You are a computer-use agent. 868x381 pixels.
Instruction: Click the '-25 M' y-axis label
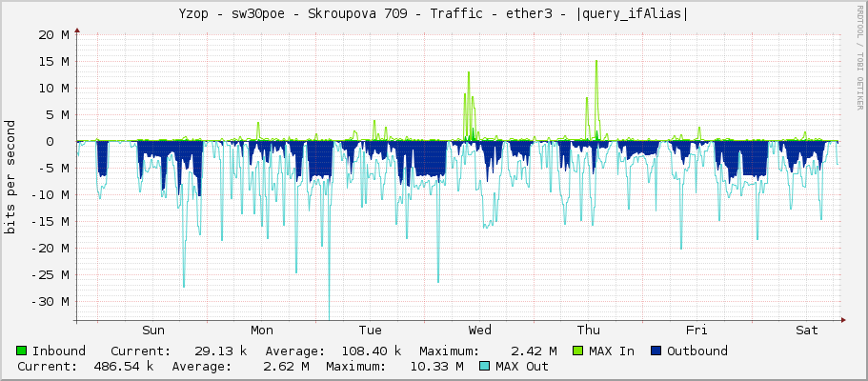tap(50, 274)
